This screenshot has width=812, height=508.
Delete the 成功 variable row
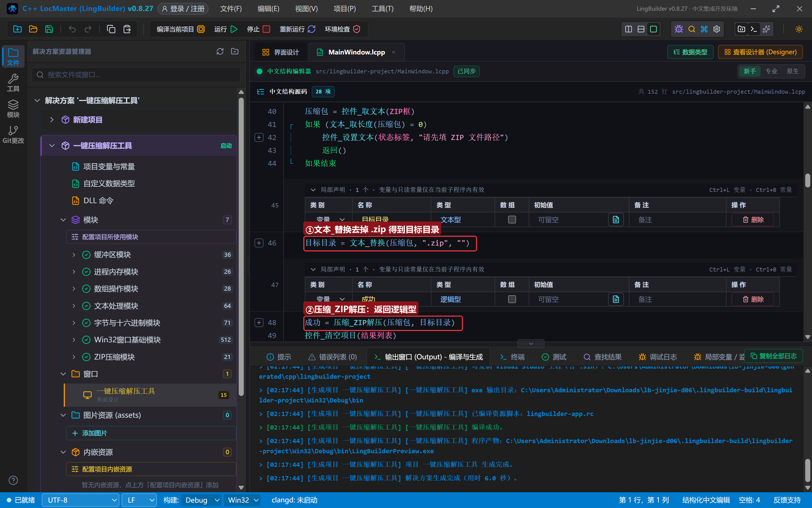pyautogui.click(x=753, y=299)
